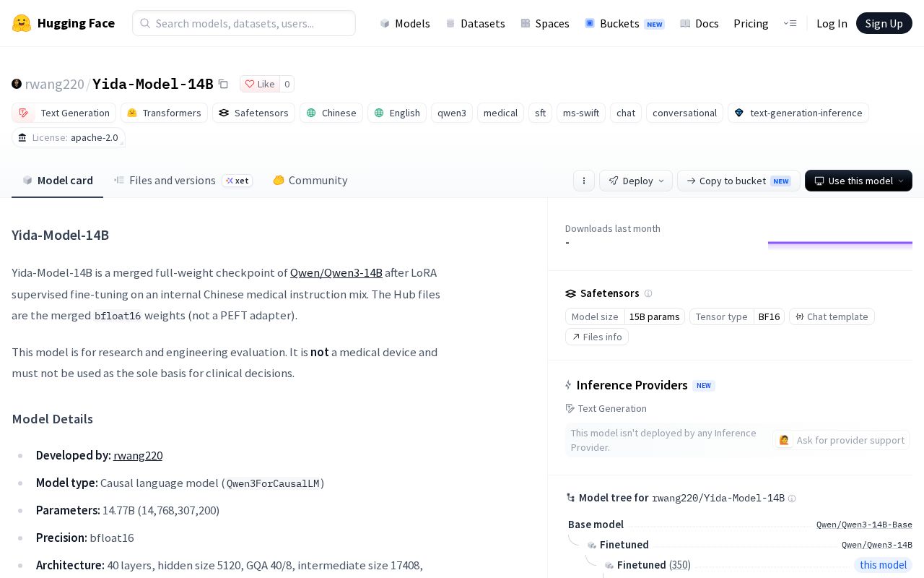This screenshot has height=578, width=924.
Task: Open rwang220 developer link in Model Details
Action: (x=138, y=455)
